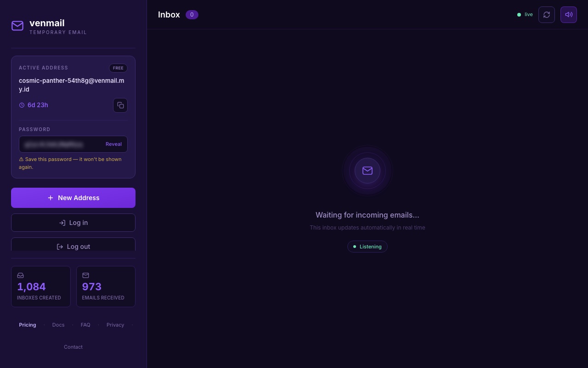Click the real time updates subtitle text
Screen dimensions: 588x368
tap(367, 228)
